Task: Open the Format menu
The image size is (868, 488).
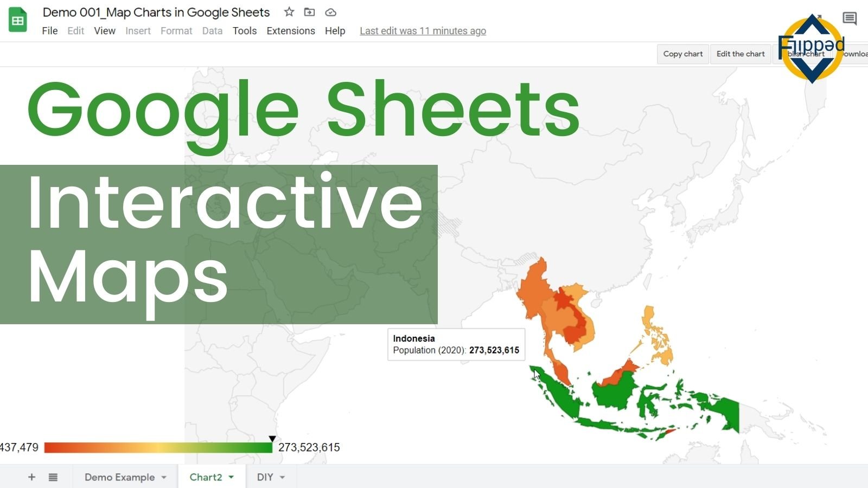Action: coord(176,31)
